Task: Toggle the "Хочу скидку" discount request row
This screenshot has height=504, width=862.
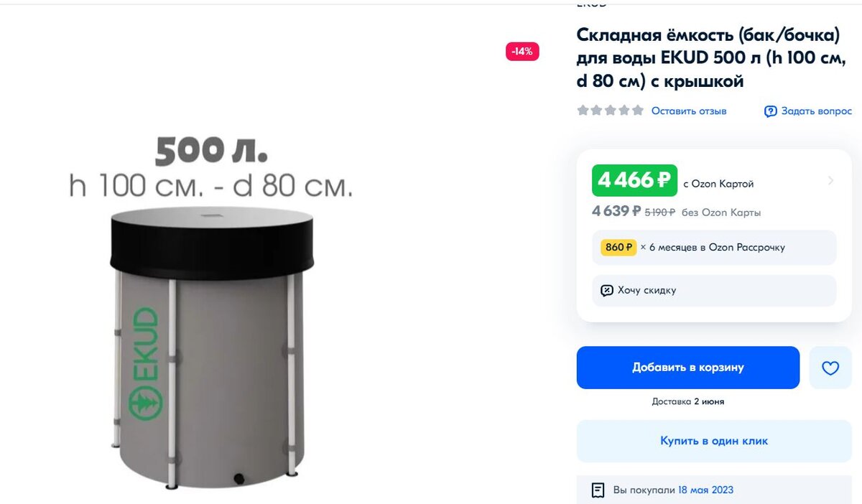Action: (713, 290)
